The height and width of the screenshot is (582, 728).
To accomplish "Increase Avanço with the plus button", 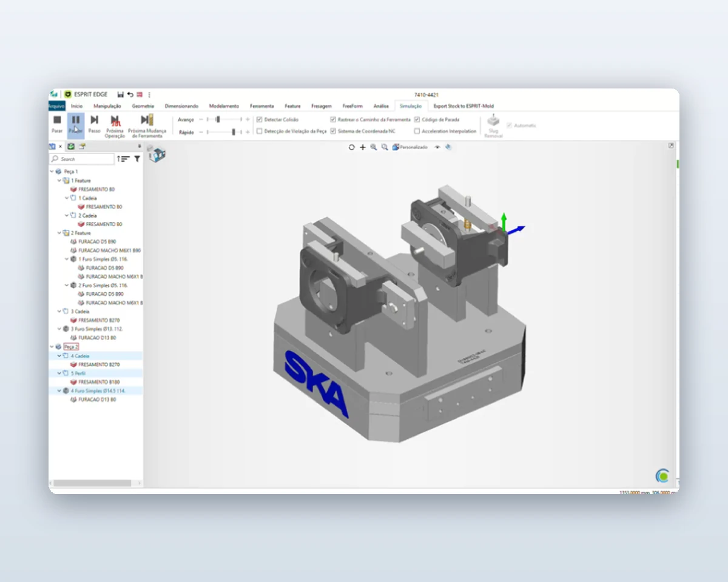I will coord(248,119).
